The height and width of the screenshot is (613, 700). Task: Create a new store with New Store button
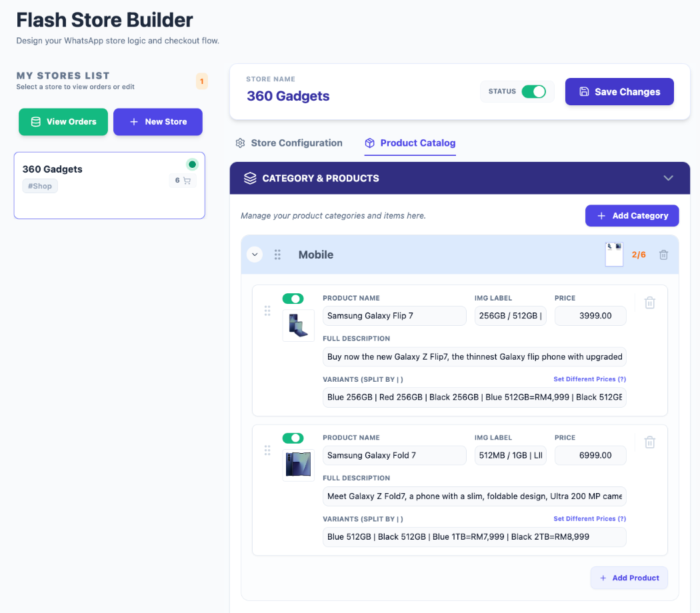[157, 122]
